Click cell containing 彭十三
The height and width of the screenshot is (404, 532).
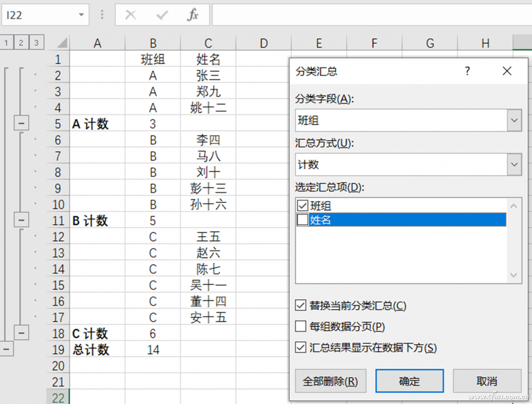[208, 188]
